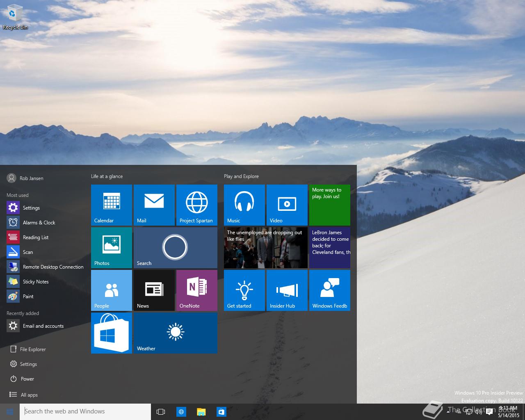This screenshot has height=420, width=525.
Task: Open the unemployed news story tile
Action: [266, 248]
